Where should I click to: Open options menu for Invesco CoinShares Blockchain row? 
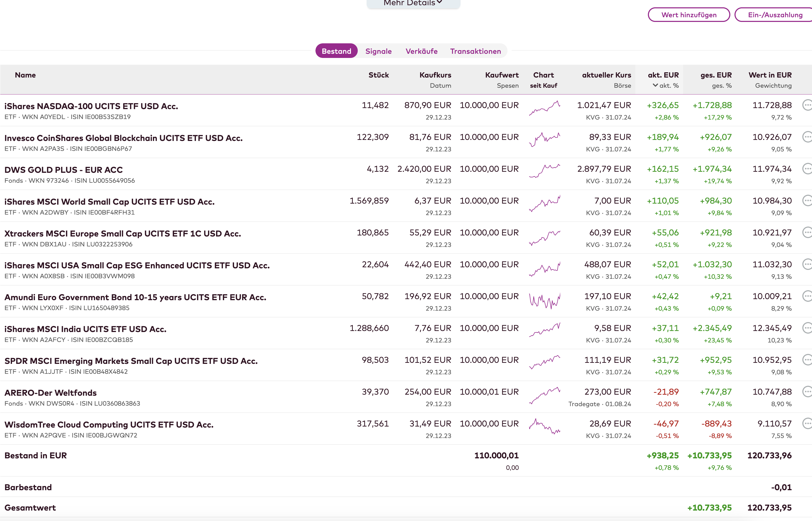coord(807,137)
